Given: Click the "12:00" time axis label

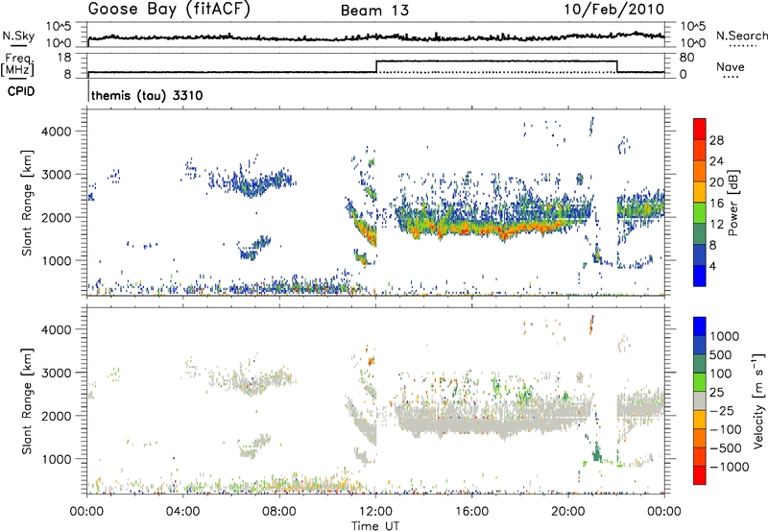Looking at the screenshot, I should coord(375,512).
